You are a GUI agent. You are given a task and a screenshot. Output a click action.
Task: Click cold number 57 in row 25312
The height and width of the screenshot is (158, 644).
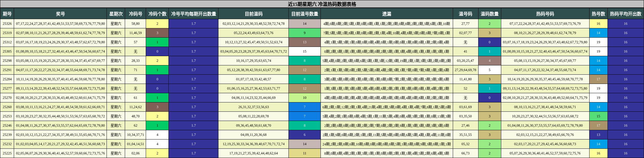pos(136,42)
